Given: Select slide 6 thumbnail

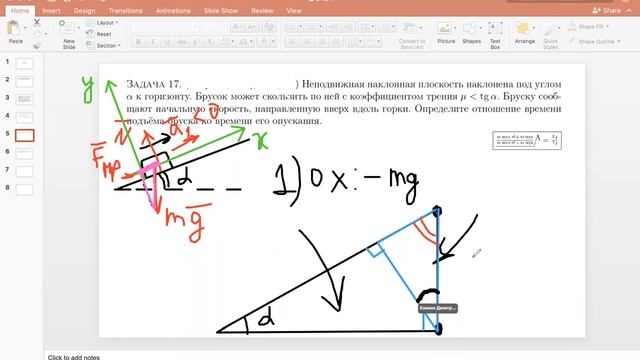Looking at the screenshot, I should [24, 153].
